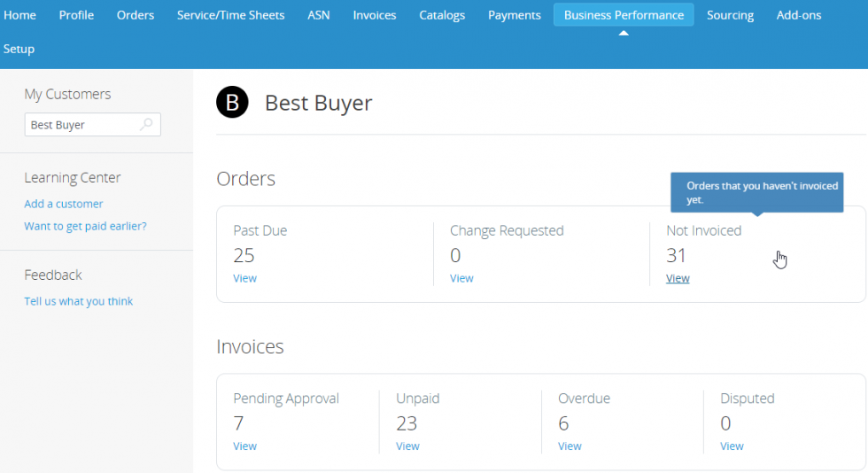Open the Sourcing navigation item
The height and width of the screenshot is (473, 868).
tap(730, 15)
